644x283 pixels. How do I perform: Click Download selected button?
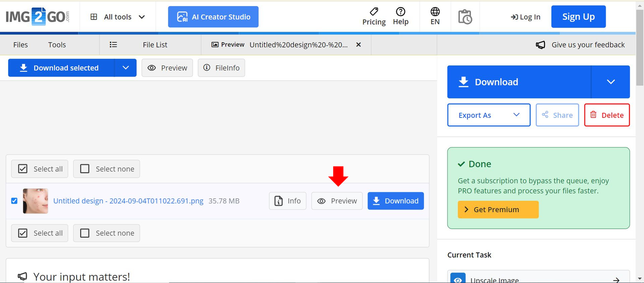click(61, 68)
